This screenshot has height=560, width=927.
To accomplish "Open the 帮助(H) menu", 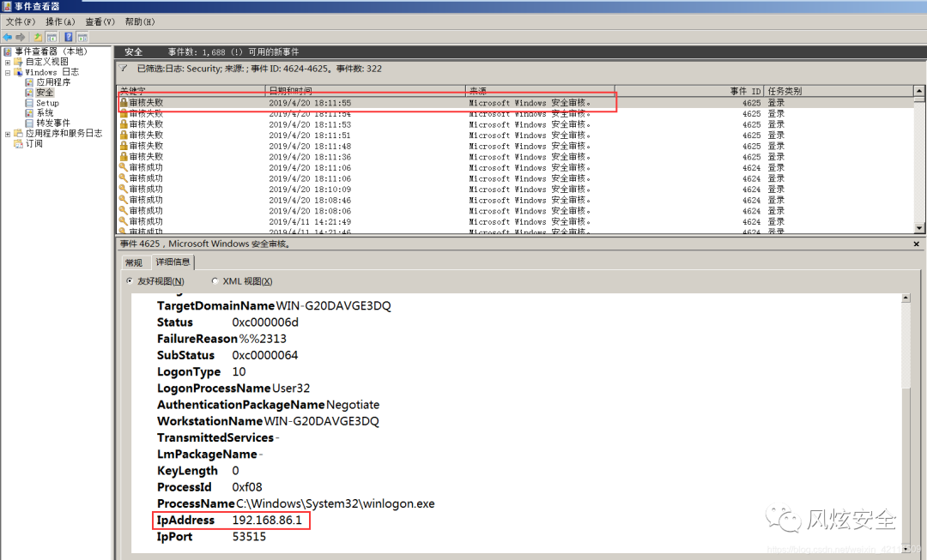I will point(140,21).
